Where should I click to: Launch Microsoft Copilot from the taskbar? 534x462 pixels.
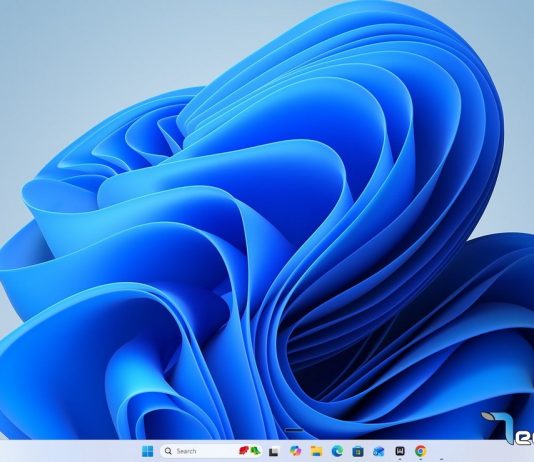(x=295, y=451)
